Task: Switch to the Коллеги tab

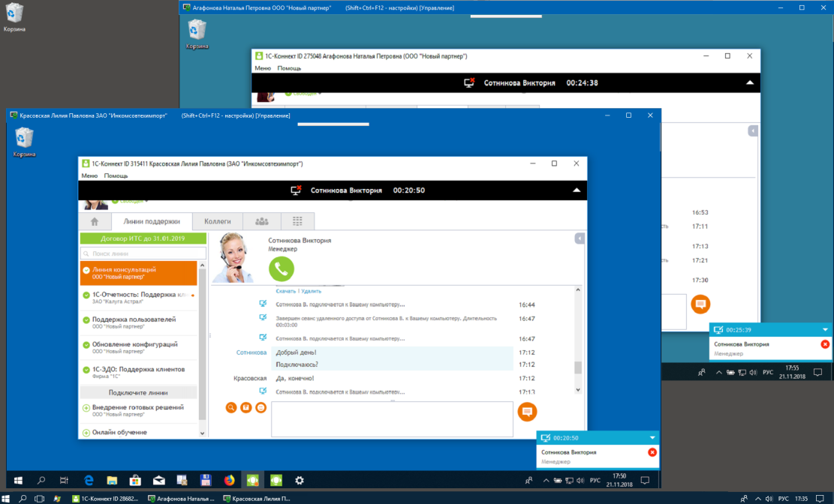Action: pyautogui.click(x=218, y=221)
